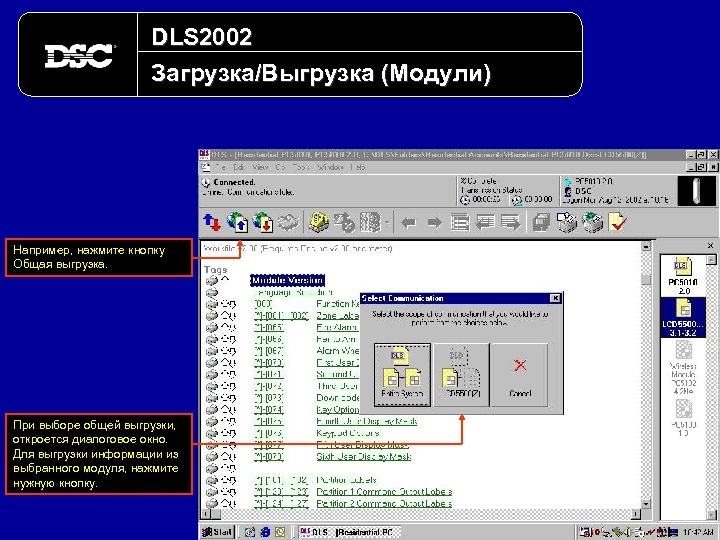Click the yellow telephone toolbar icon
The width and height of the screenshot is (720, 540).
click(x=319, y=223)
